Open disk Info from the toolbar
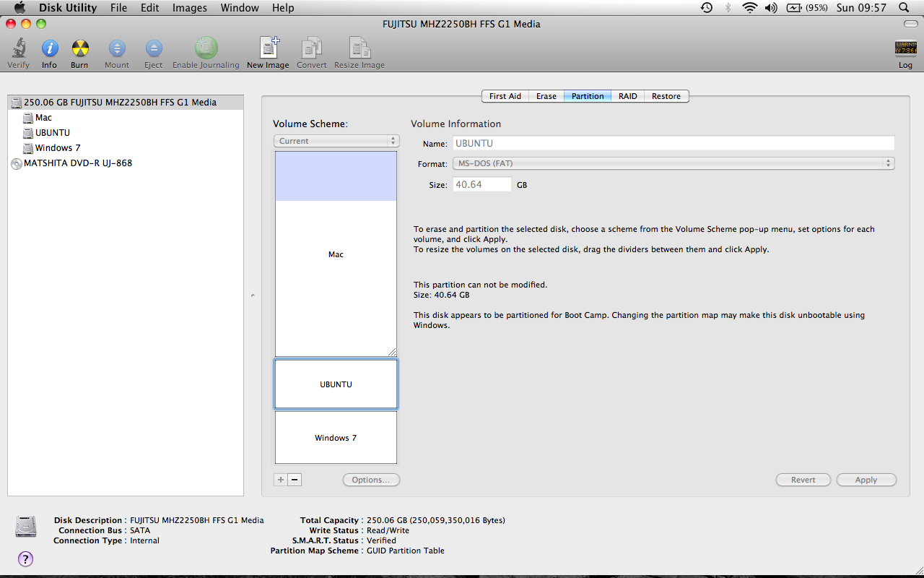This screenshot has width=924, height=578. (49, 49)
